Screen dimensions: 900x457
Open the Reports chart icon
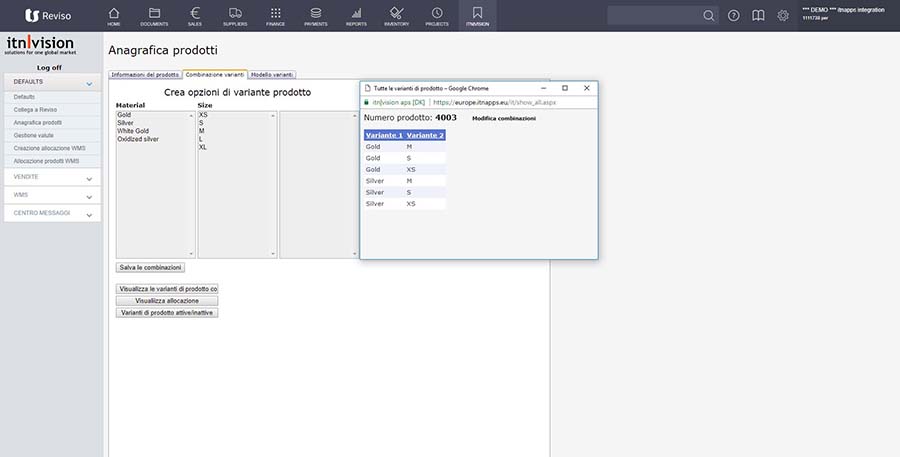[356, 15]
